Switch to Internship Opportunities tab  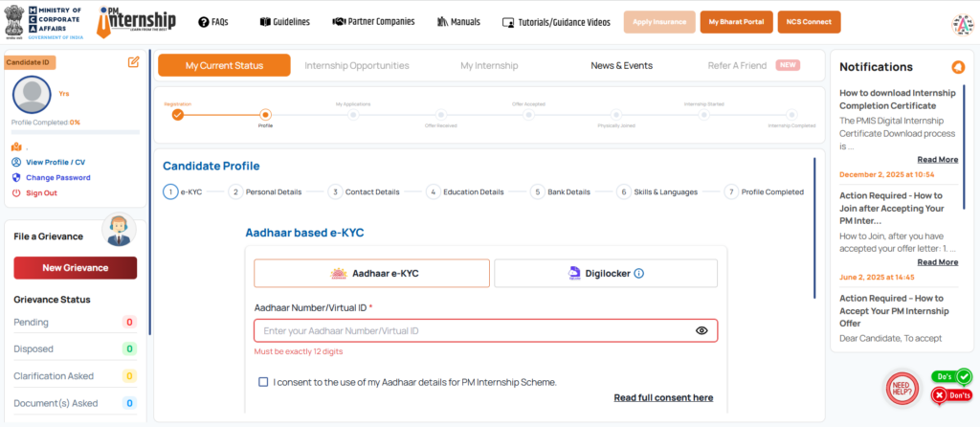(356, 65)
